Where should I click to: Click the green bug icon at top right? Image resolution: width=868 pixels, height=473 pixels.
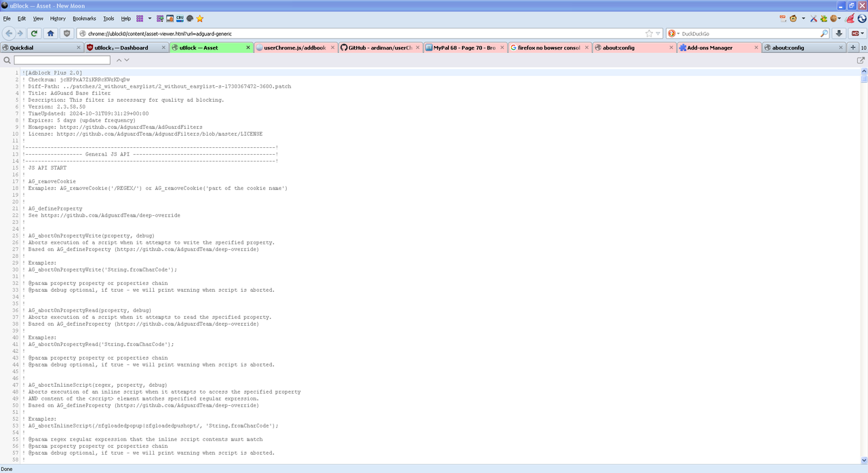(824, 18)
